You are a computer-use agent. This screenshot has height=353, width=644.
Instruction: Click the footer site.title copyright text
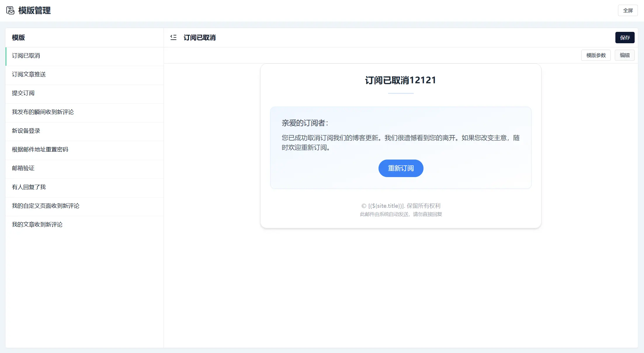[401, 206]
